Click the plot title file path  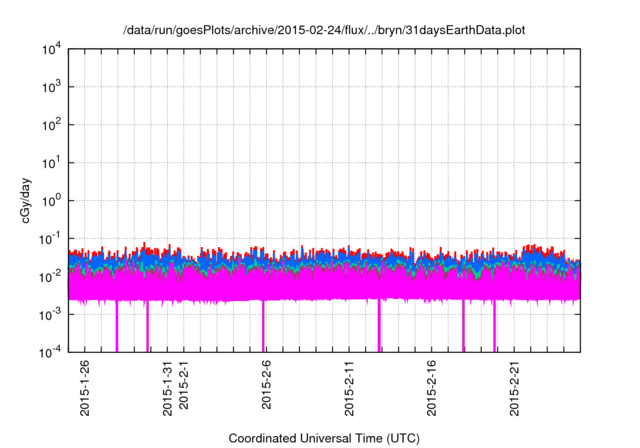(324, 30)
